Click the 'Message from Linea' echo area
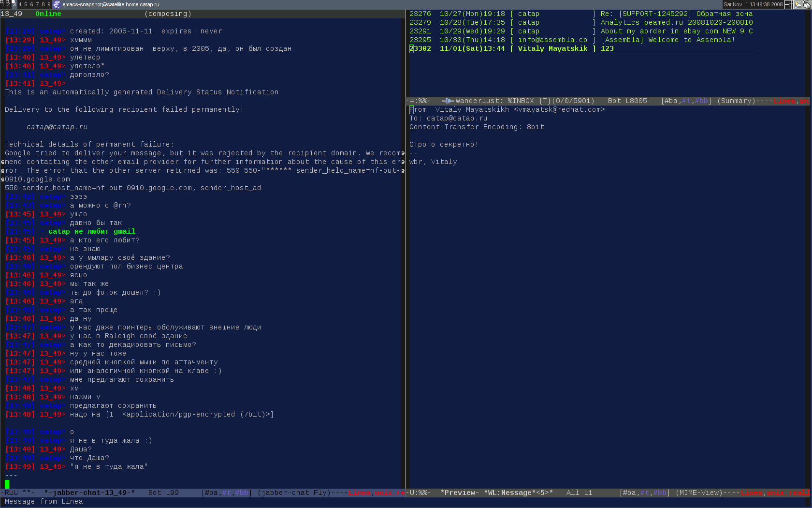The width and height of the screenshot is (812, 508). click(x=44, y=501)
